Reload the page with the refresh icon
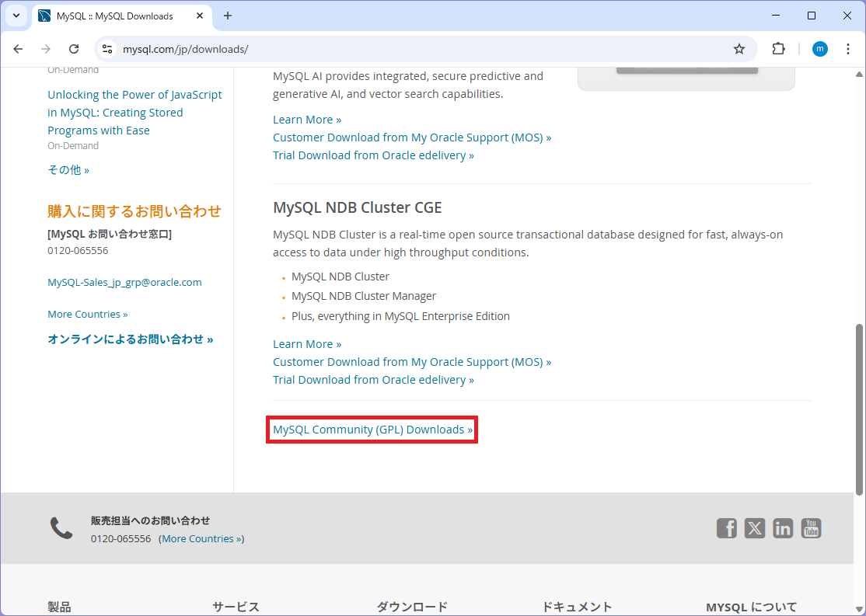 (x=74, y=48)
